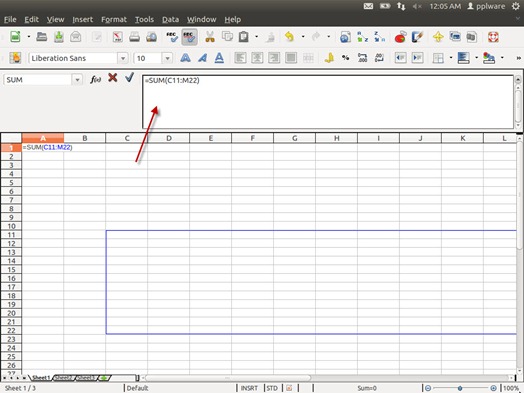
Task: Print the file directly
Action: tap(134, 36)
